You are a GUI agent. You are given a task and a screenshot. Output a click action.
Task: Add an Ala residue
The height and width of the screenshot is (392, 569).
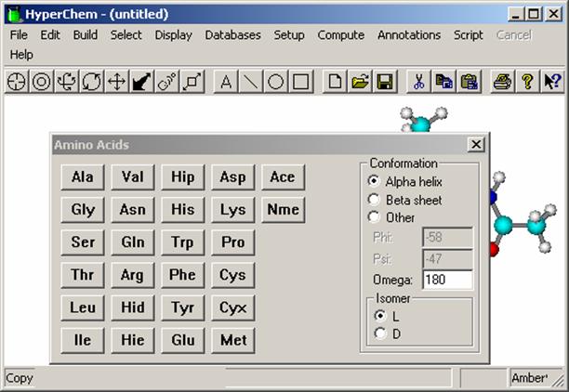[x=83, y=177]
